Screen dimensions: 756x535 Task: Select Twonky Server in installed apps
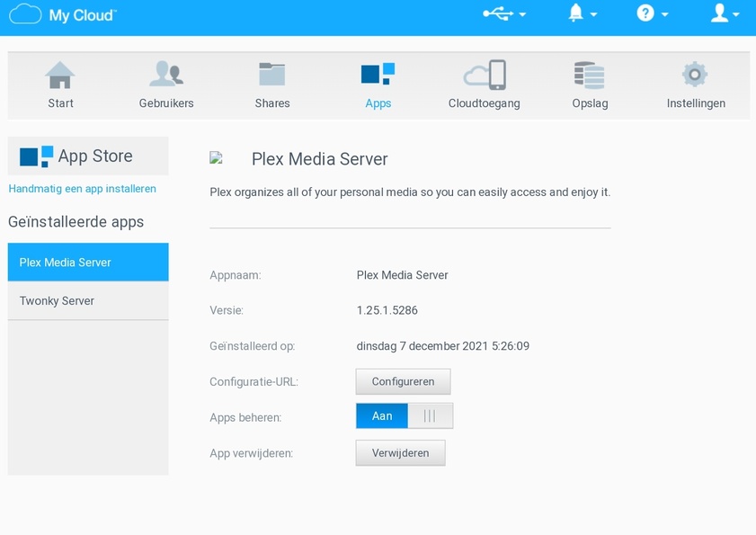coord(88,300)
